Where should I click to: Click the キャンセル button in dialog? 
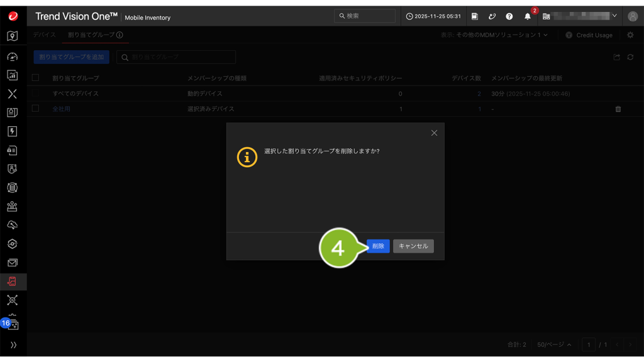tap(413, 246)
